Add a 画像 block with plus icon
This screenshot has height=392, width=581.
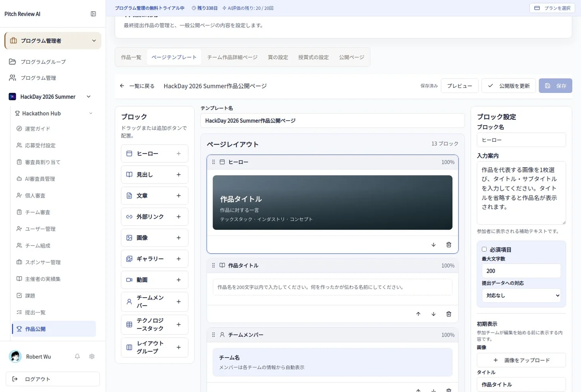[178, 238]
